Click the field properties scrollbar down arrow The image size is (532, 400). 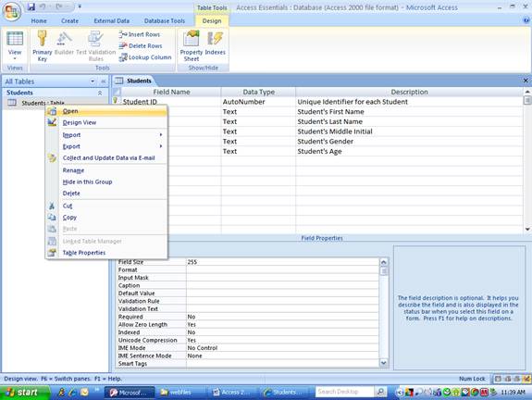pyautogui.click(x=383, y=363)
